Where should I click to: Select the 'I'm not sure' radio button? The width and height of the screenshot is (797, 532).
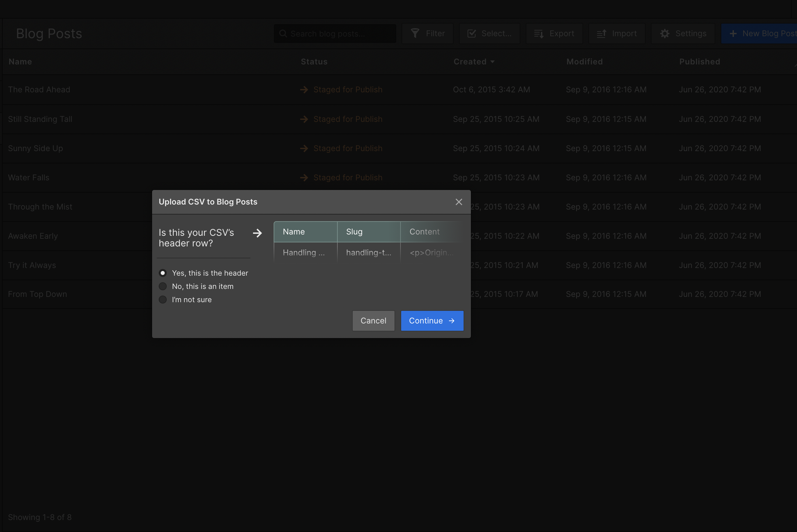(163, 300)
